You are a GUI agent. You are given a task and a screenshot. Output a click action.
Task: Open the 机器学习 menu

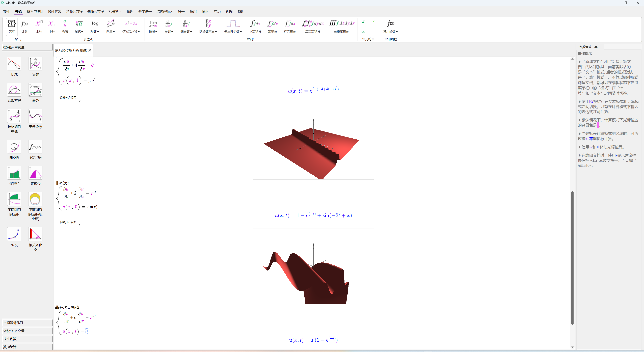pyautogui.click(x=115, y=12)
